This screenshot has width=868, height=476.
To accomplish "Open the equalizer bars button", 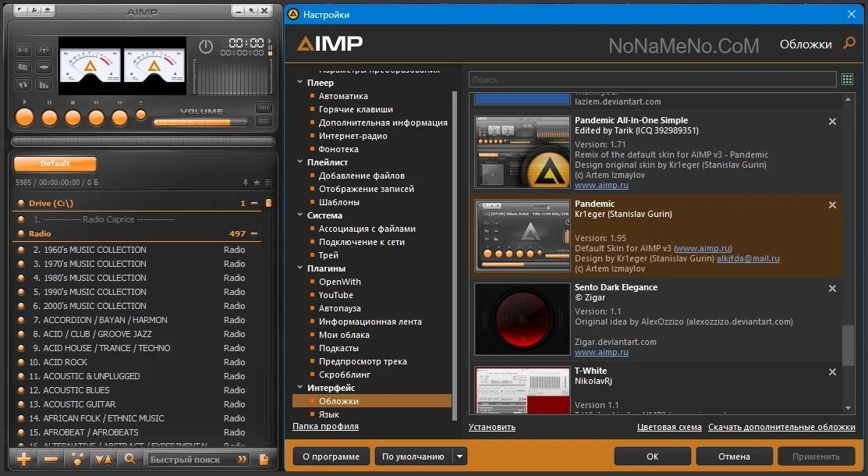I will coord(44,85).
